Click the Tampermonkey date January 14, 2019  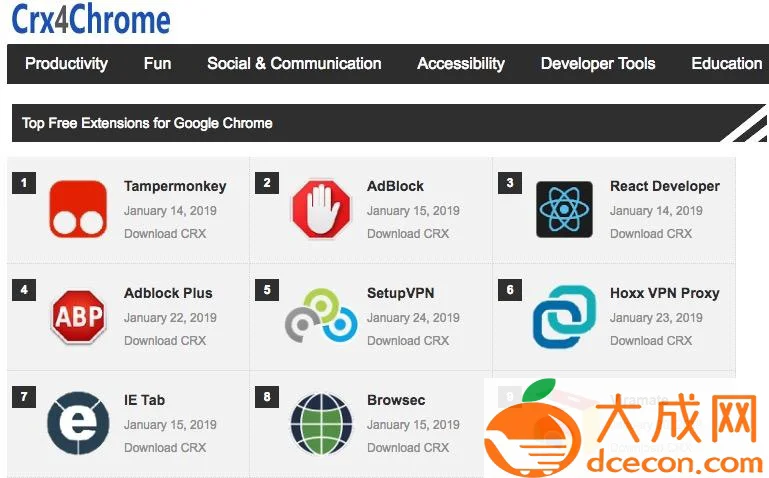(x=170, y=211)
